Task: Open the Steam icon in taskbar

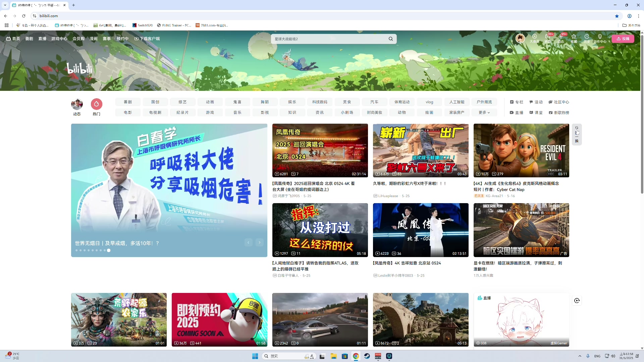Action: [367, 356]
